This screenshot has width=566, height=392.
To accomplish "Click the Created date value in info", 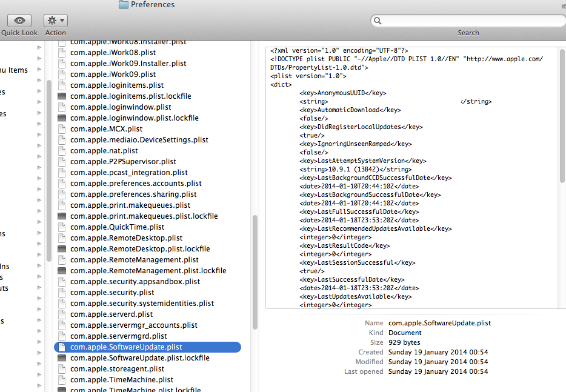I will coord(438,352).
